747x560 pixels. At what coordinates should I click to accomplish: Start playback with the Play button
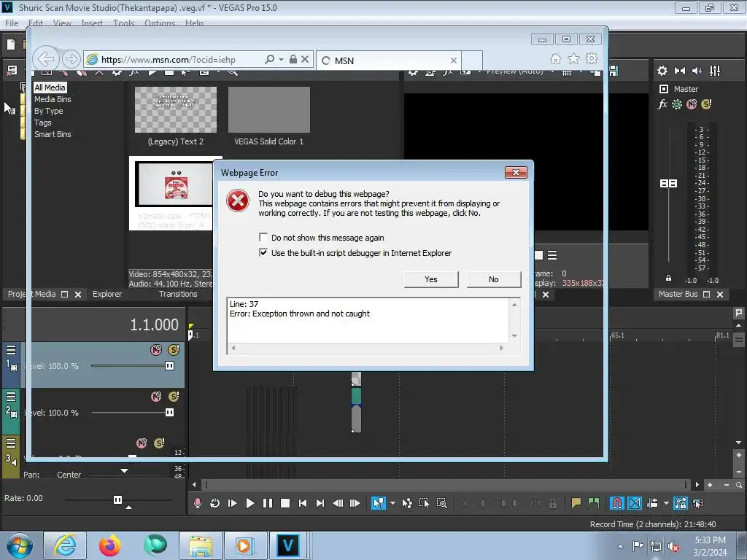pyautogui.click(x=249, y=503)
